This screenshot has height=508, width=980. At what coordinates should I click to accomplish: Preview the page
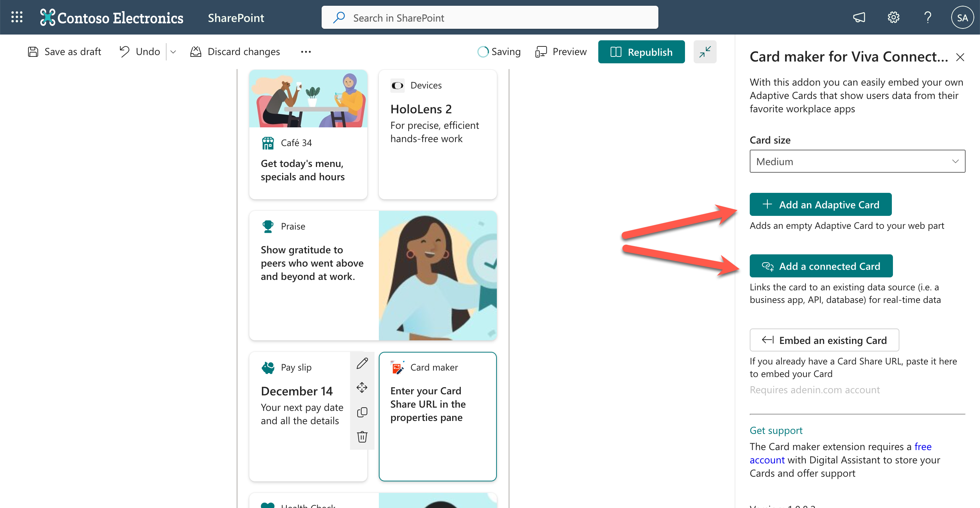561,52
